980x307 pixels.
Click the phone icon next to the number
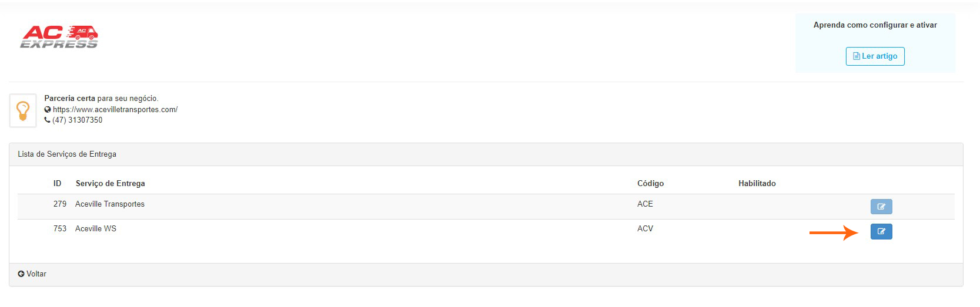click(x=48, y=120)
